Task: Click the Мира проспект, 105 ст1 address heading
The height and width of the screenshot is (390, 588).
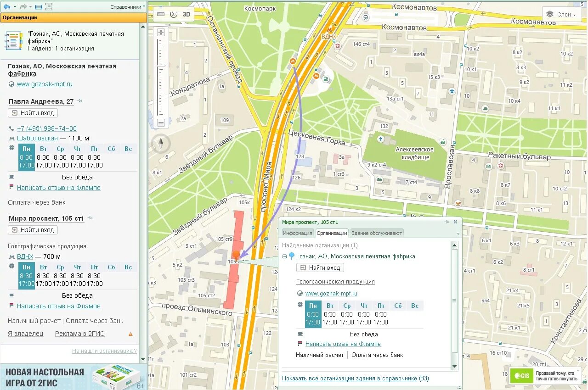Action: point(46,218)
